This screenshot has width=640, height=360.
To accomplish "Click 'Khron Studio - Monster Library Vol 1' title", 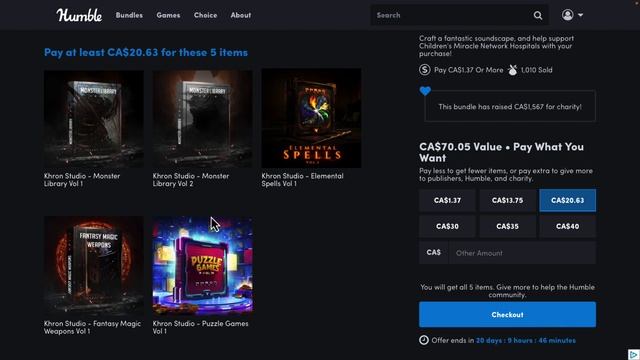I will [82, 180].
